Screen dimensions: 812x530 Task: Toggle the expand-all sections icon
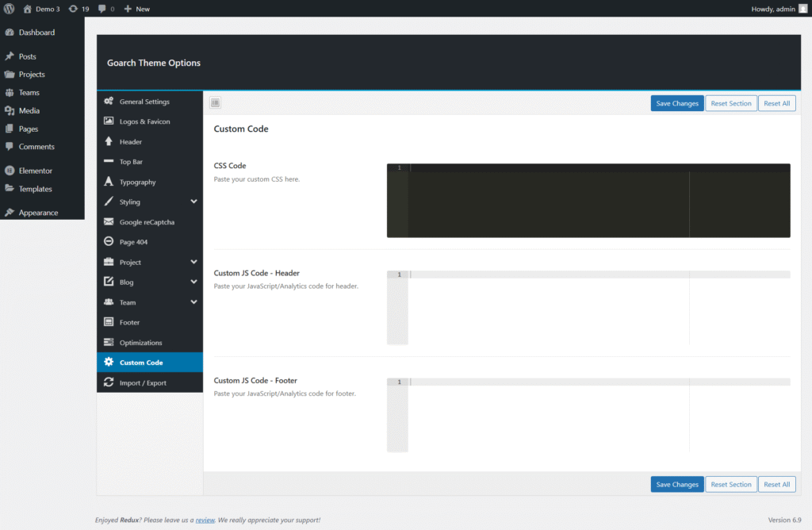pyautogui.click(x=216, y=102)
